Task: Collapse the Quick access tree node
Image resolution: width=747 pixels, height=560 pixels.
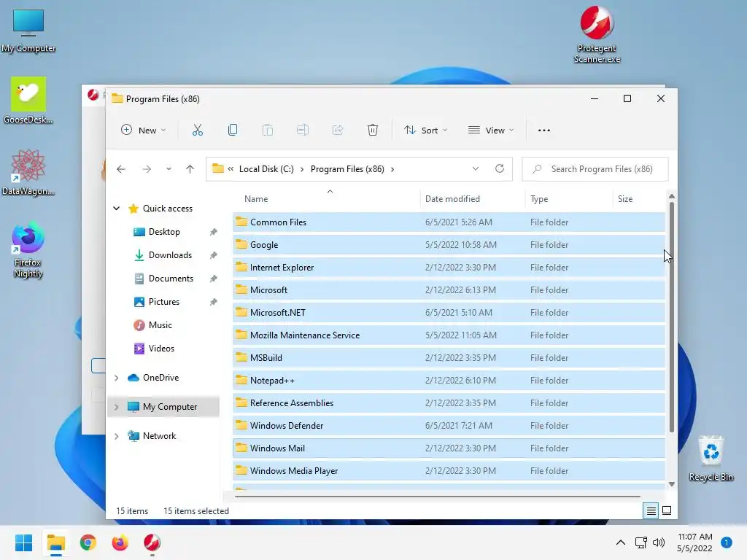Action: click(116, 208)
